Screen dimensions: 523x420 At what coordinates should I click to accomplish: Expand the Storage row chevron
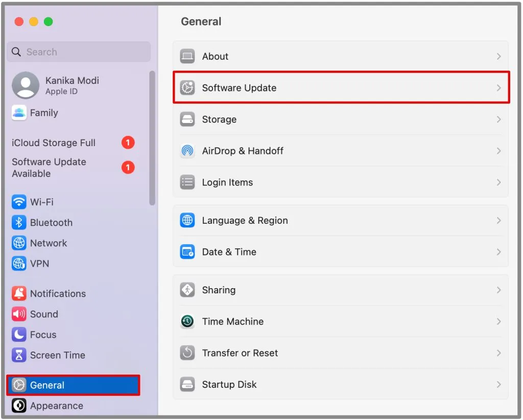pyautogui.click(x=498, y=120)
